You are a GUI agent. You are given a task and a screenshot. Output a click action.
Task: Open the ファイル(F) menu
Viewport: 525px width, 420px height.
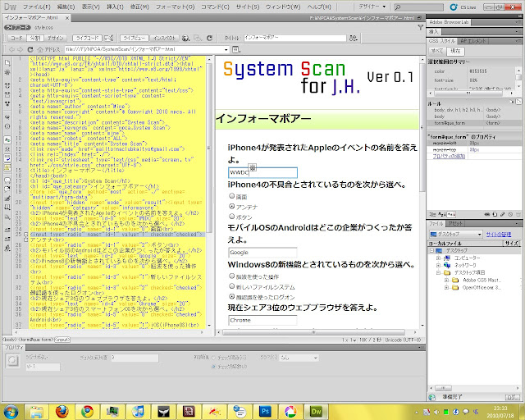click(x=36, y=7)
